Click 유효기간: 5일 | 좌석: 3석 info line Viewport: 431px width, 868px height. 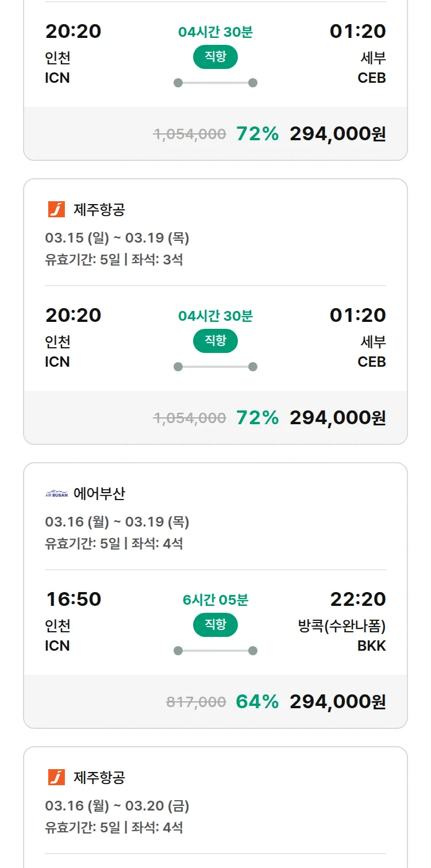click(114, 260)
